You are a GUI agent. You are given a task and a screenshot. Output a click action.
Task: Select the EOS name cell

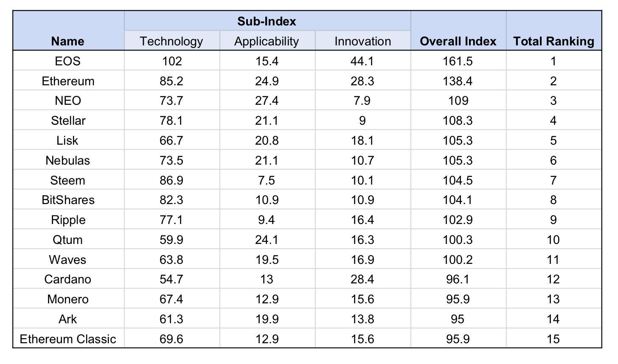pyautogui.click(x=68, y=61)
